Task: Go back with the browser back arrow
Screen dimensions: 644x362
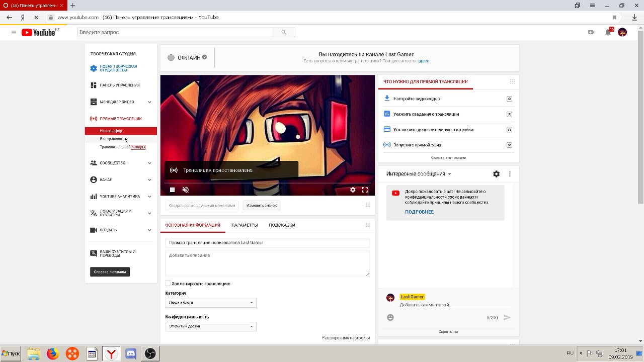Action: coord(9,17)
